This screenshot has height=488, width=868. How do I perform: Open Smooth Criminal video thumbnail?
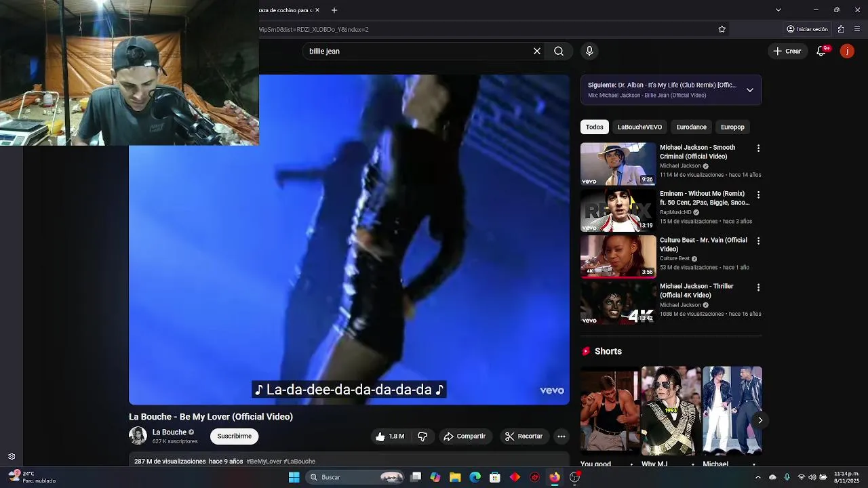pyautogui.click(x=618, y=163)
